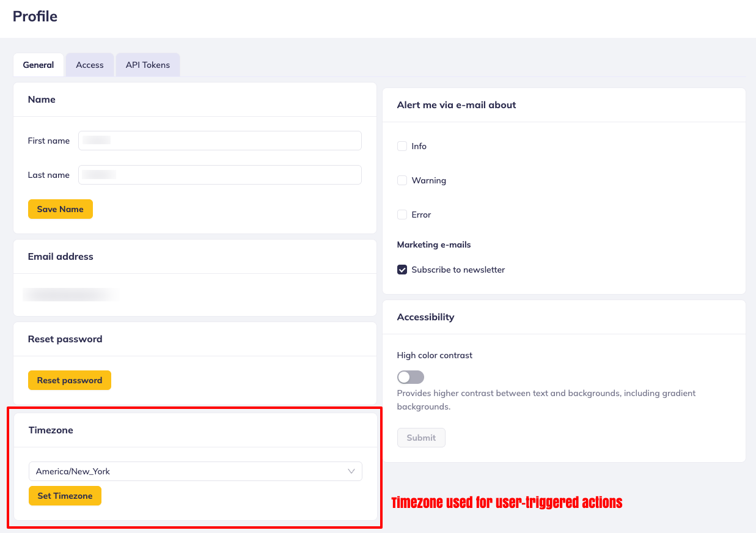Focus the First name input field
This screenshot has width=756, height=533.
[x=220, y=141]
